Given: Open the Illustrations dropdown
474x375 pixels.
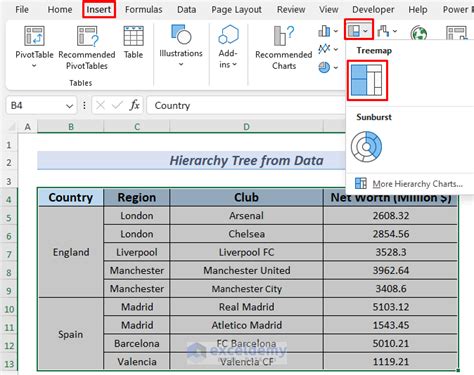Looking at the screenshot, I should tap(181, 46).
